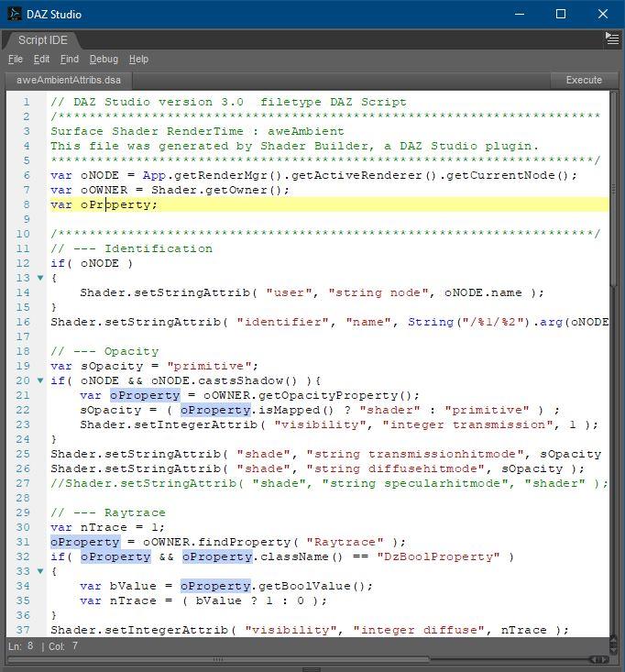Open the Edit menu
The height and width of the screenshot is (672, 625).
(x=41, y=60)
